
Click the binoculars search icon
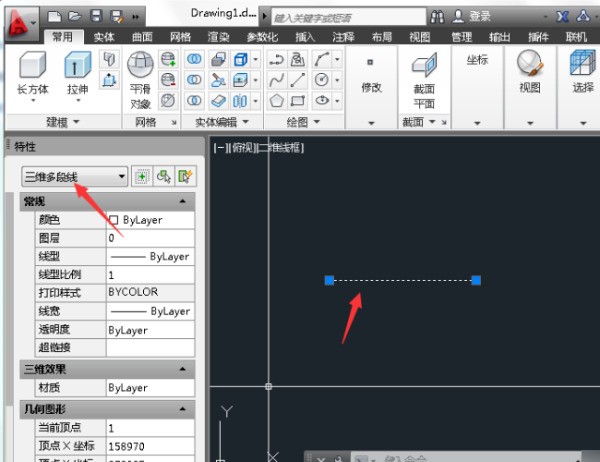coord(437,17)
